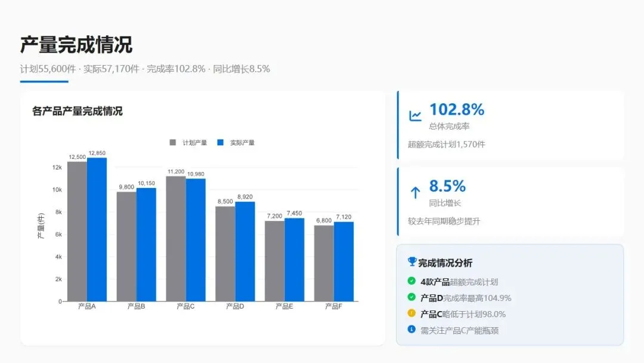
Task: Select the blue actual bar for 产品E
Action: point(294,260)
